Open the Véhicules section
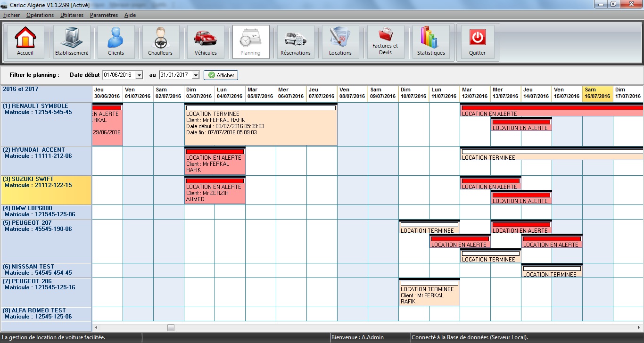Screen dimensions: 644x343 click(x=206, y=41)
